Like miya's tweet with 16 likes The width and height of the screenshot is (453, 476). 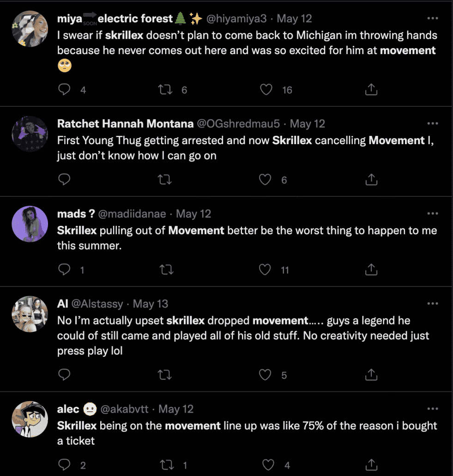click(266, 90)
